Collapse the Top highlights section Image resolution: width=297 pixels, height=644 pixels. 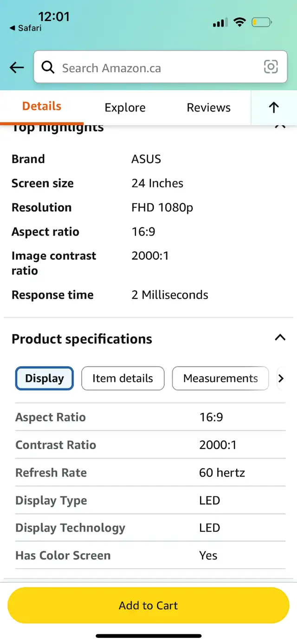pos(280,126)
